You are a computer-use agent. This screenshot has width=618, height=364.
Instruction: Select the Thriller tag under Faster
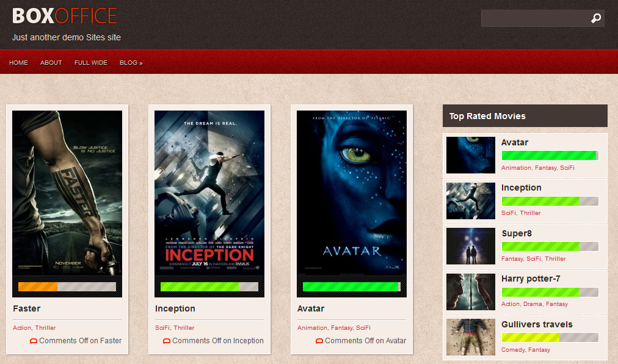pyautogui.click(x=45, y=328)
